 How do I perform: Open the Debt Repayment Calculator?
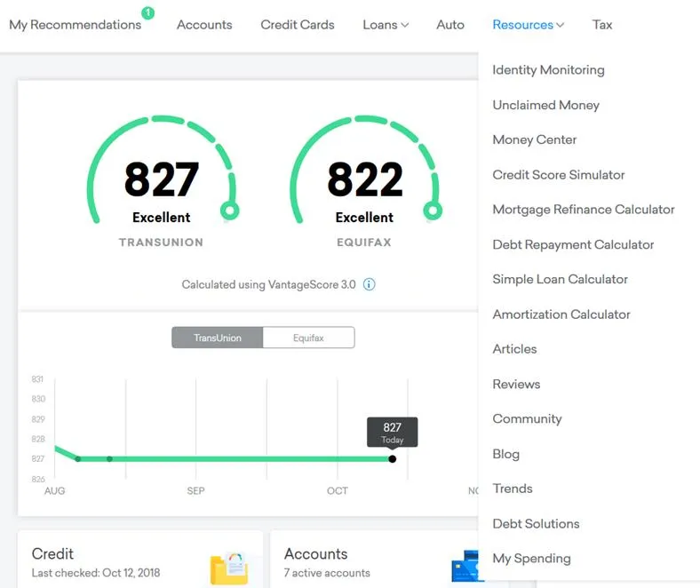573,244
